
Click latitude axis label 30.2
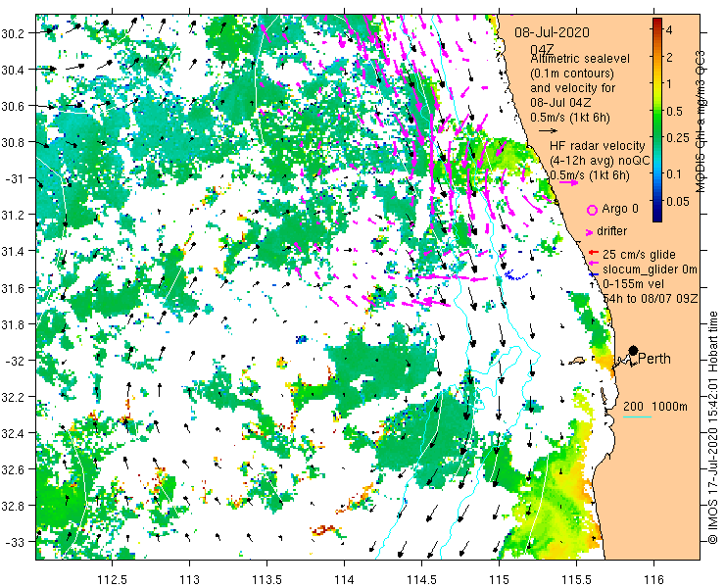[15, 33]
